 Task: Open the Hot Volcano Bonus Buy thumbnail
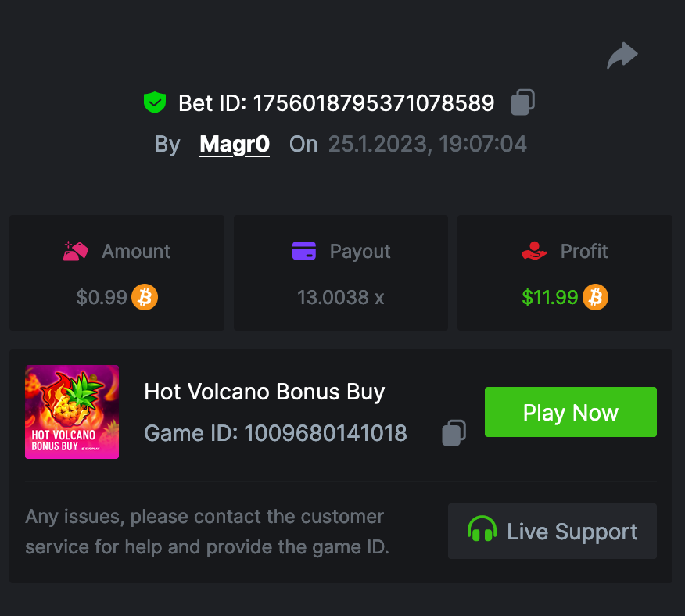pyautogui.click(x=72, y=412)
